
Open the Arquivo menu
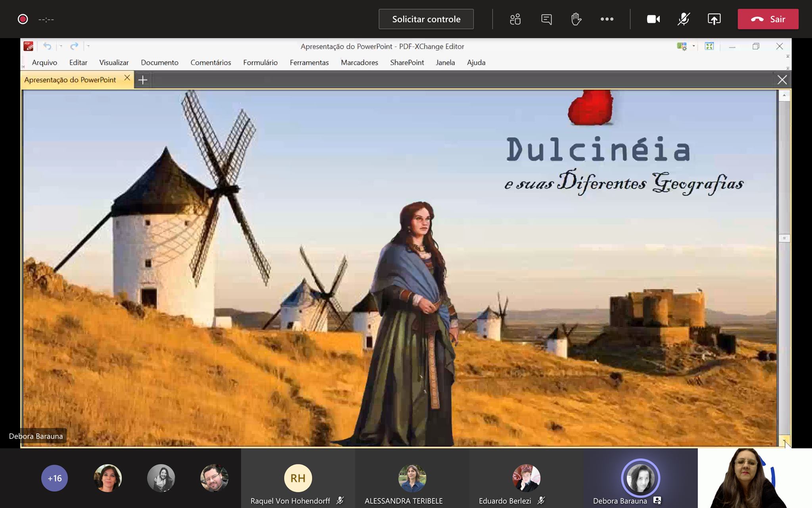click(44, 62)
